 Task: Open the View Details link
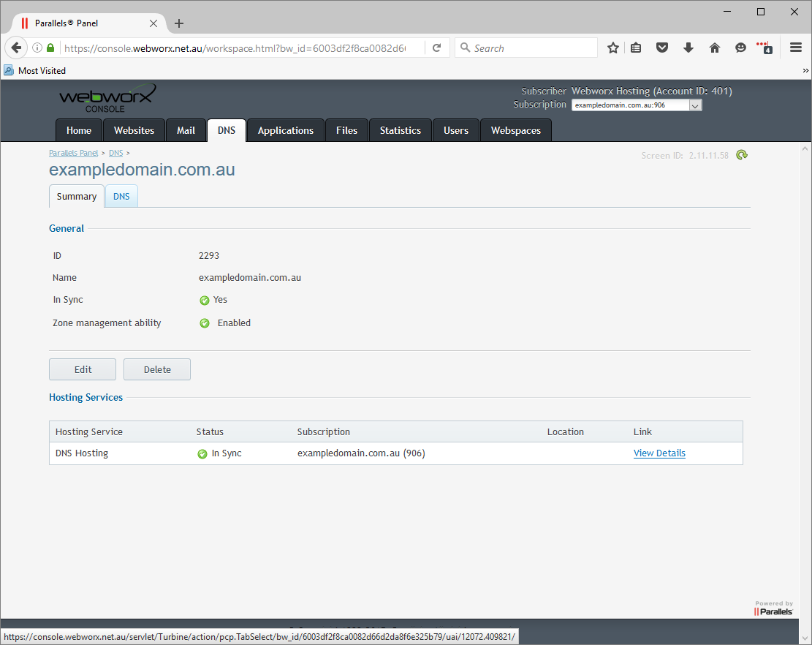[659, 453]
